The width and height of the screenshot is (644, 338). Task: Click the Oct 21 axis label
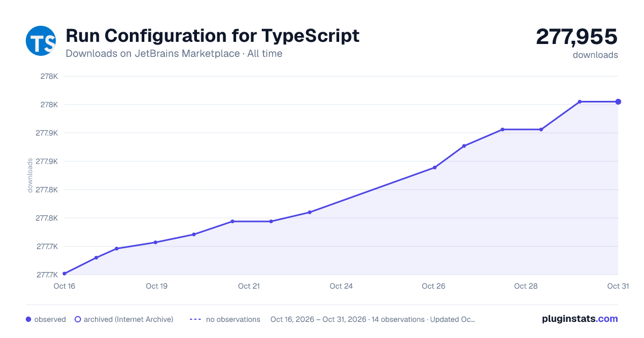point(249,286)
